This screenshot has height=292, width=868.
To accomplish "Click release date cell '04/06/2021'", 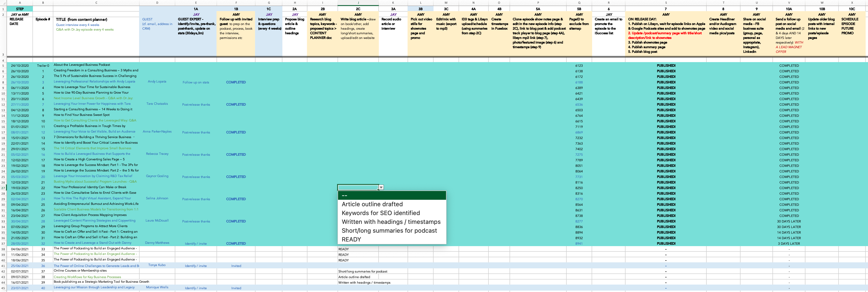I will click(20, 249).
